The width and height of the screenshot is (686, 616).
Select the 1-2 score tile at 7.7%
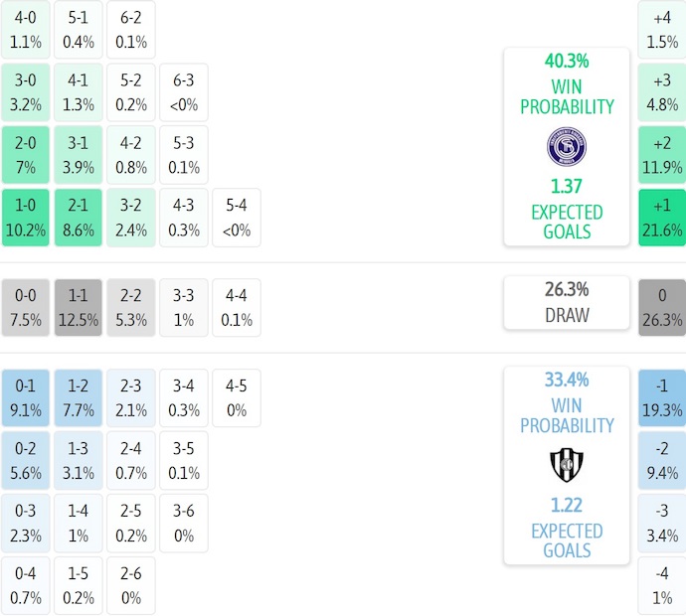click(78, 396)
